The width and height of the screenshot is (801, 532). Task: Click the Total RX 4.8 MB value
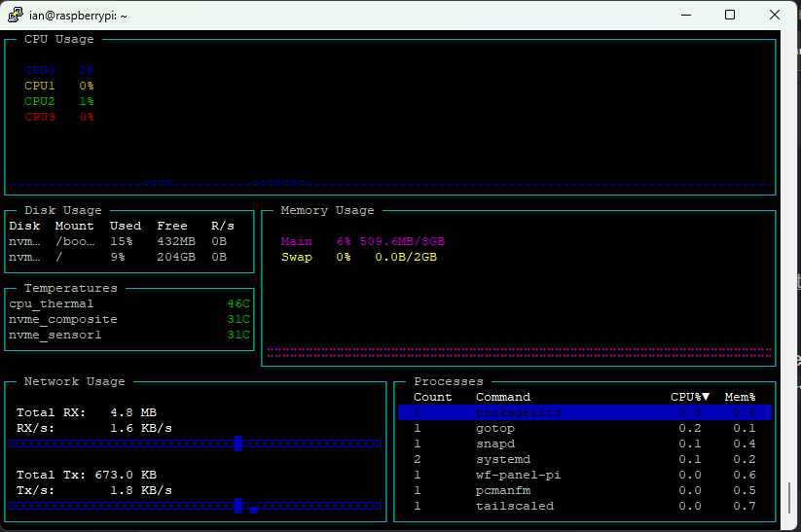(133, 412)
